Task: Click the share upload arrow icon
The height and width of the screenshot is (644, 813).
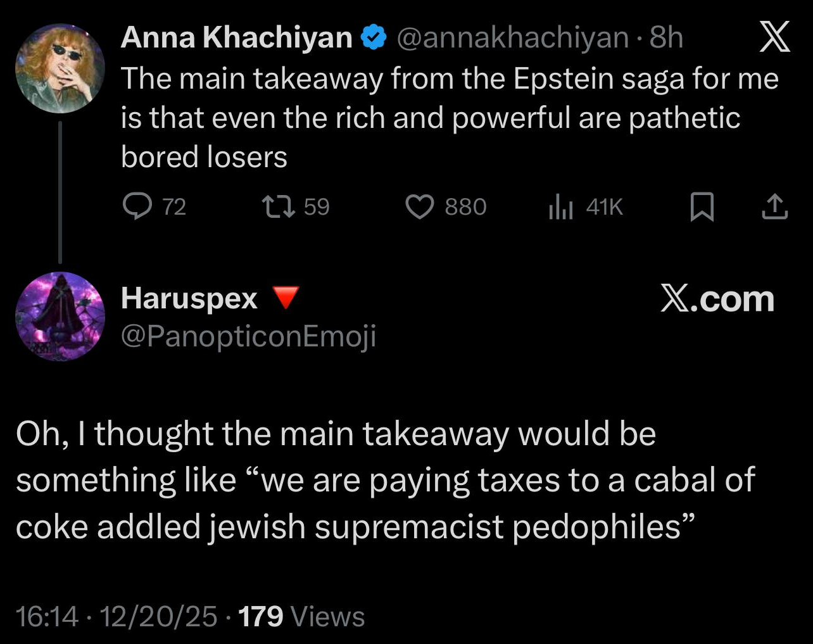Action: (774, 207)
